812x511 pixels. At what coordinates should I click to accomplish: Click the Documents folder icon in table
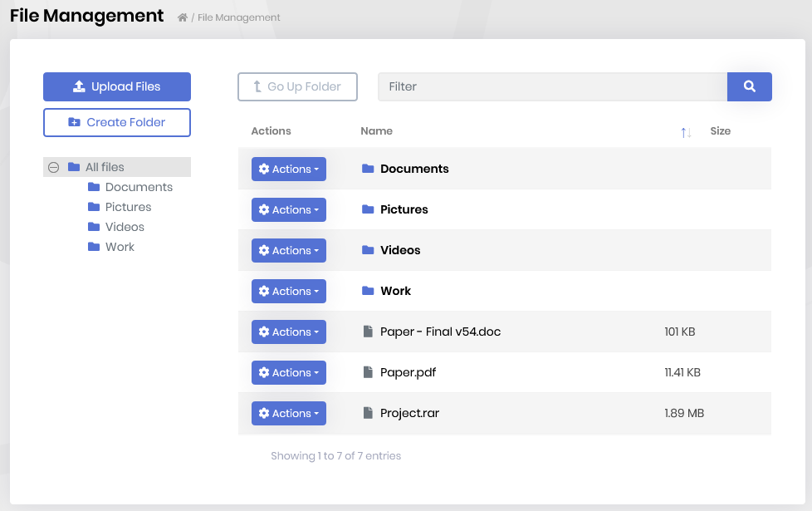(x=368, y=169)
